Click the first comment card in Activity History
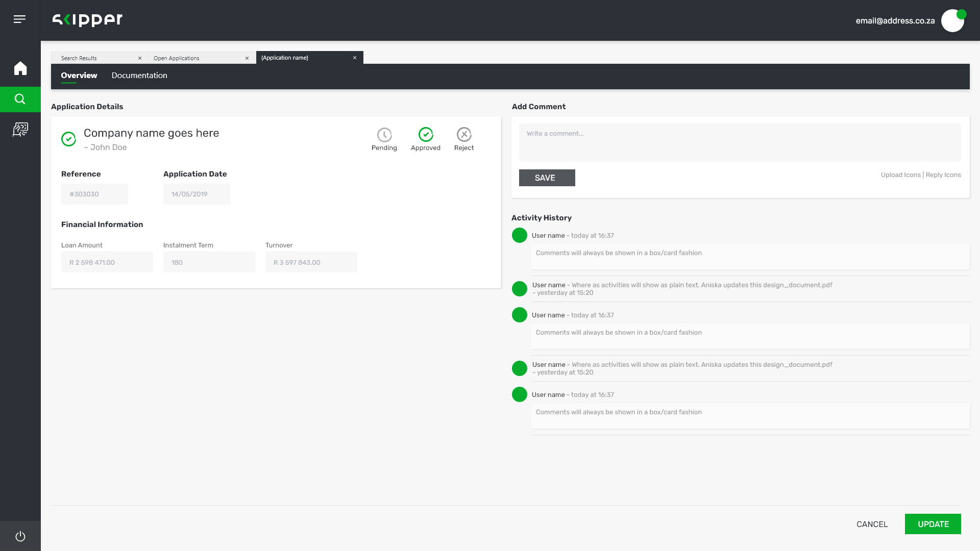This screenshot has width=980, height=551. pos(750,257)
